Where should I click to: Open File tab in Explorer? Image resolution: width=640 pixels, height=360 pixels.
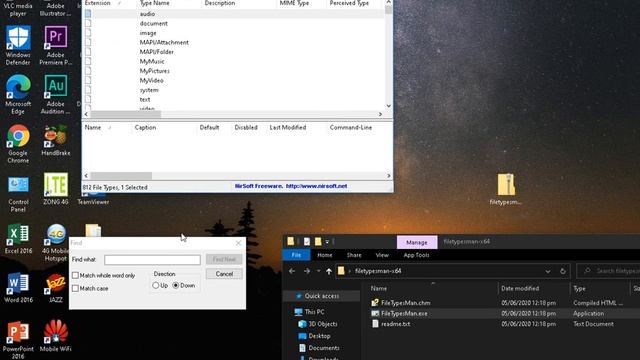[296, 255]
